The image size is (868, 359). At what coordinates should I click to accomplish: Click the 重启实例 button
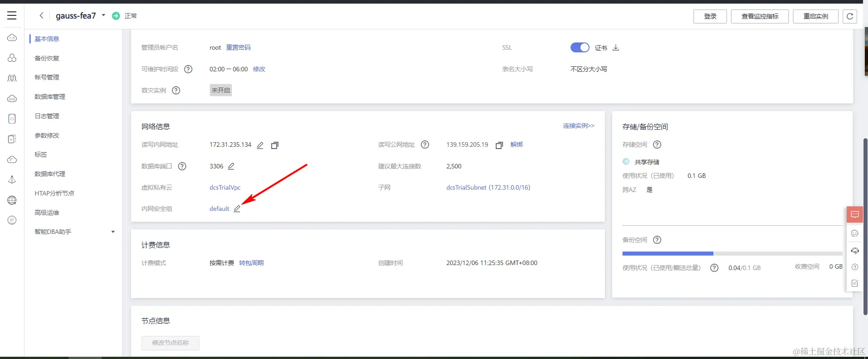click(x=816, y=16)
